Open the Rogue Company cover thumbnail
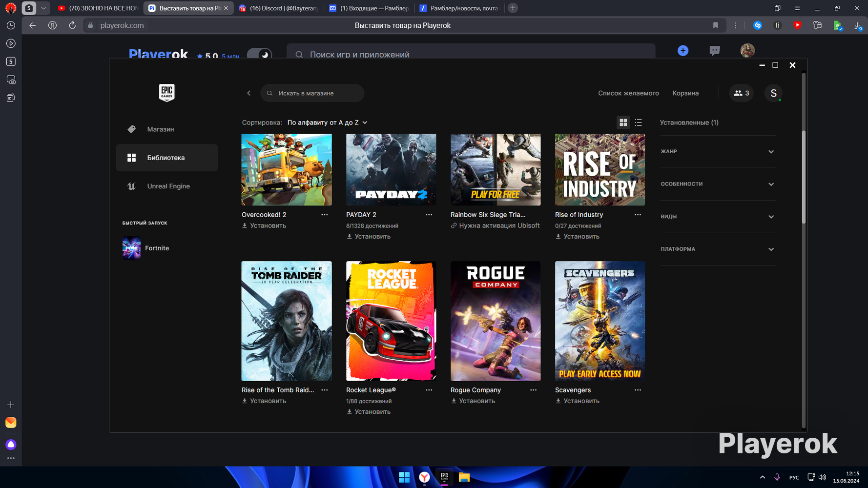The width and height of the screenshot is (868, 488). (496, 321)
